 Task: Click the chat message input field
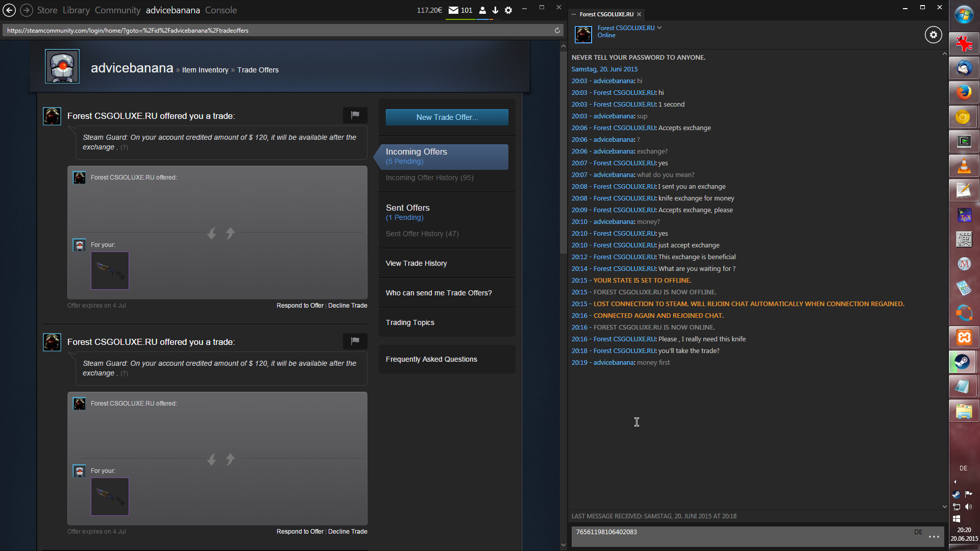coord(740,536)
